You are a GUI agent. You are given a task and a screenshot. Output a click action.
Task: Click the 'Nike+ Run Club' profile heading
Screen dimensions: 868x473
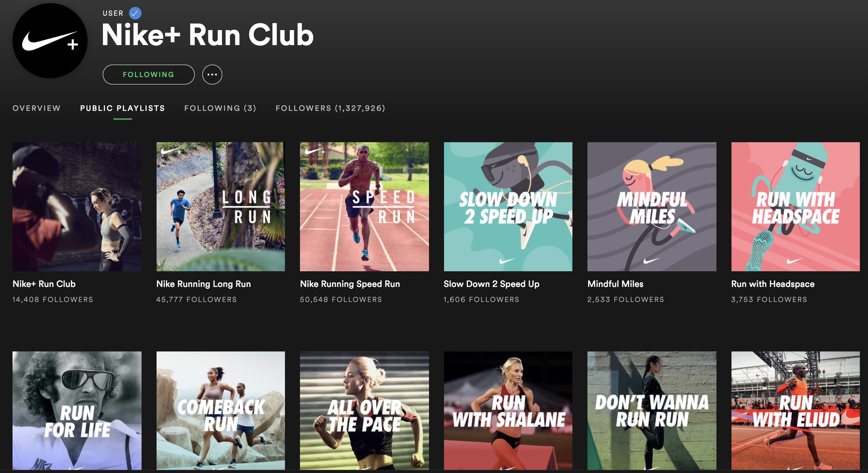(208, 35)
